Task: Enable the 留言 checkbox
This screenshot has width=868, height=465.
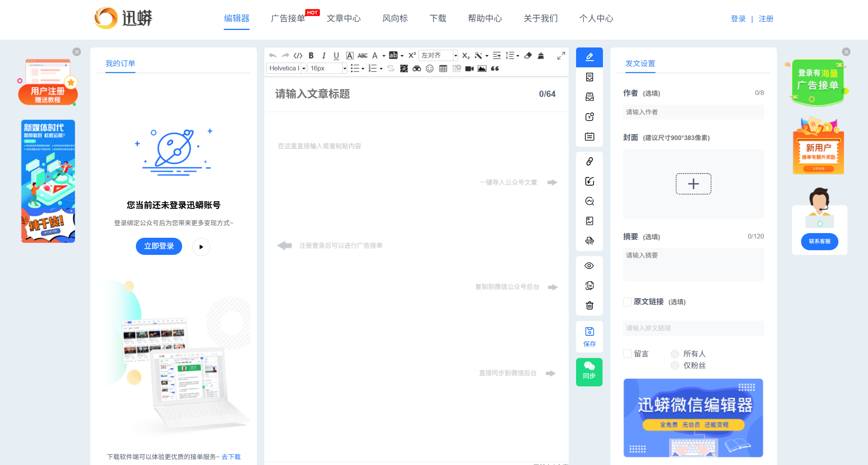Action: (627, 354)
